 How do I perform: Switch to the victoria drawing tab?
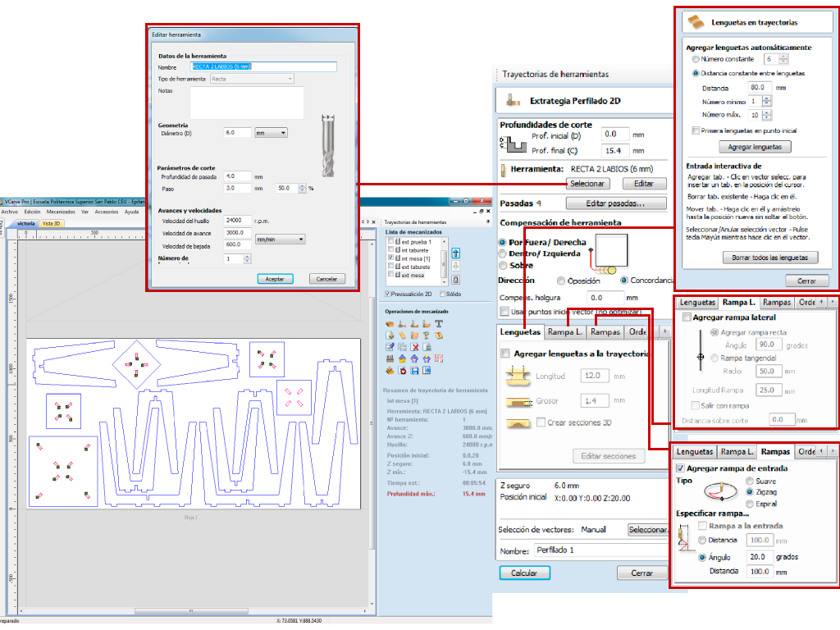pyautogui.click(x=25, y=224)
